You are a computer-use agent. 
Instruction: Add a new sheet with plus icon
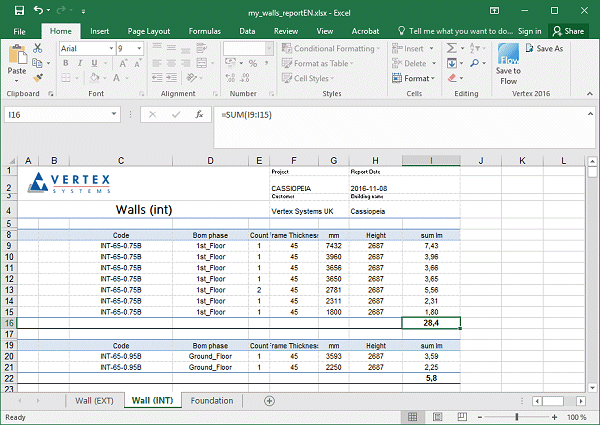point(269,401)
